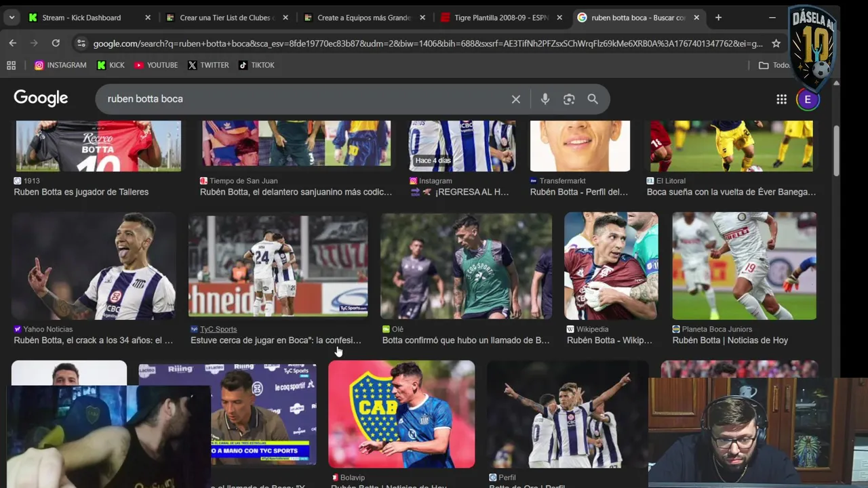Screen dimensions: 868x488
Task: Click the Perfil source label
Action: click(x=502, y=478)
